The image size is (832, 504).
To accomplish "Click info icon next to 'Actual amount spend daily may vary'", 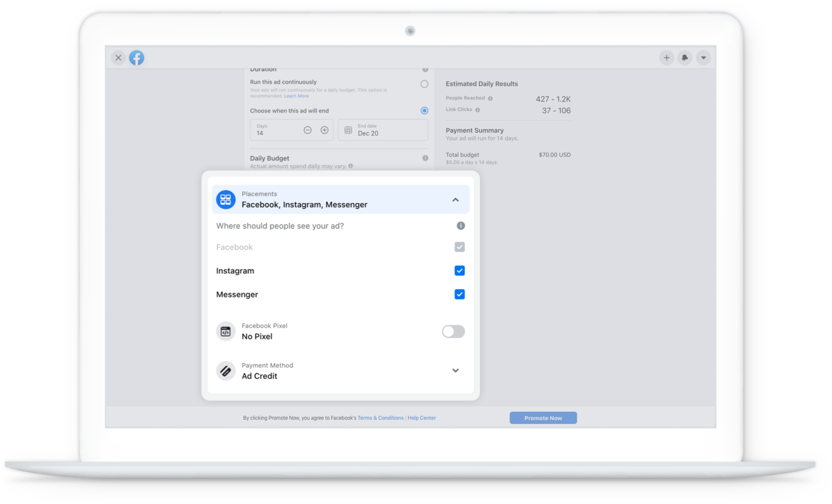I will [351, 166].
